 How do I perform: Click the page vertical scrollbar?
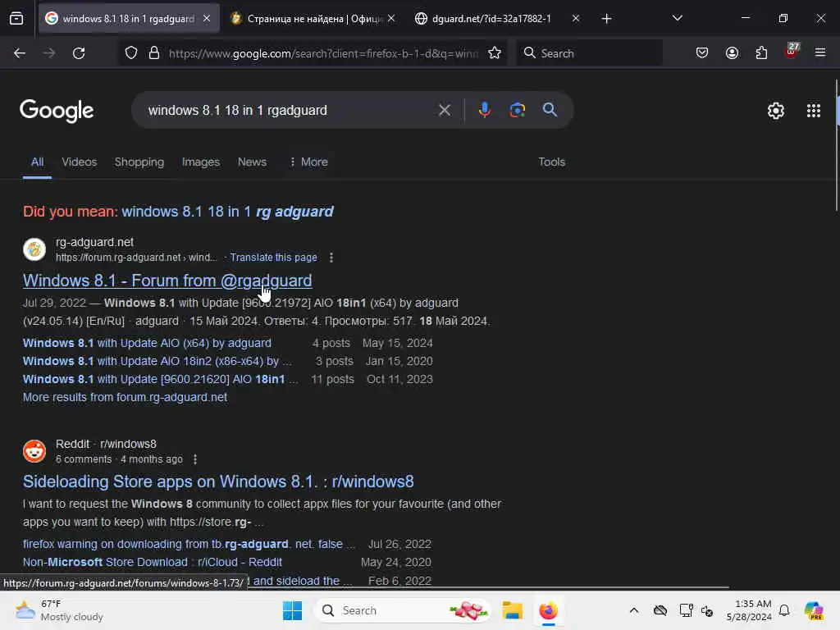click(836, 144)
